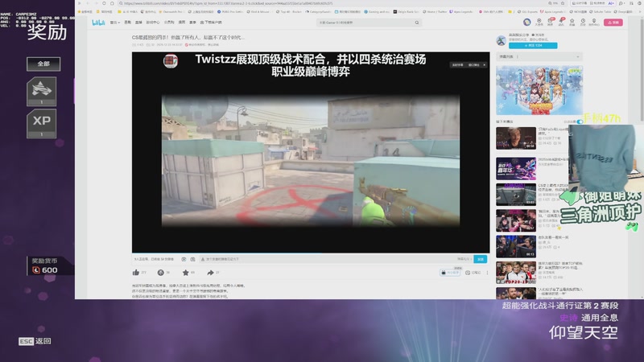Share the video with arrow icon
Viewport: 644px width, 362px height.
pos(210,273)
